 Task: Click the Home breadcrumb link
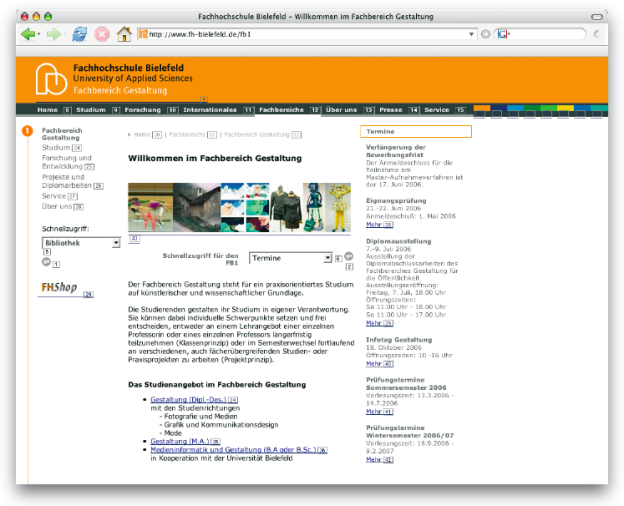[x=142, y=135]
